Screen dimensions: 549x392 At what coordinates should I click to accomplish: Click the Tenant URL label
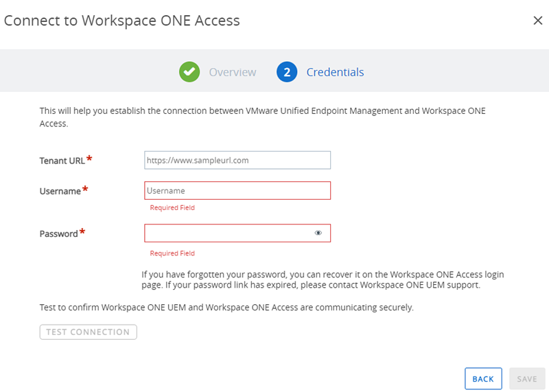click(x=62, y=161)
